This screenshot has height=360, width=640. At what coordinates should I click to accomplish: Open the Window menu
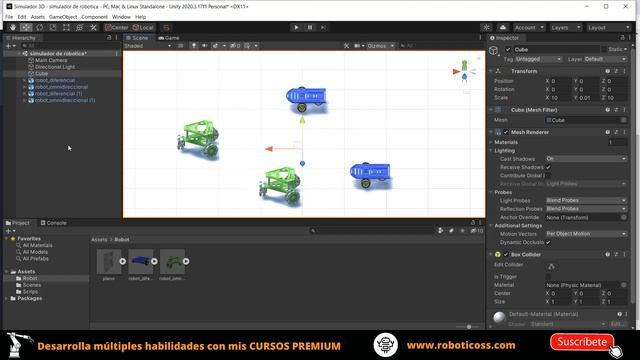tap(121, 17)
